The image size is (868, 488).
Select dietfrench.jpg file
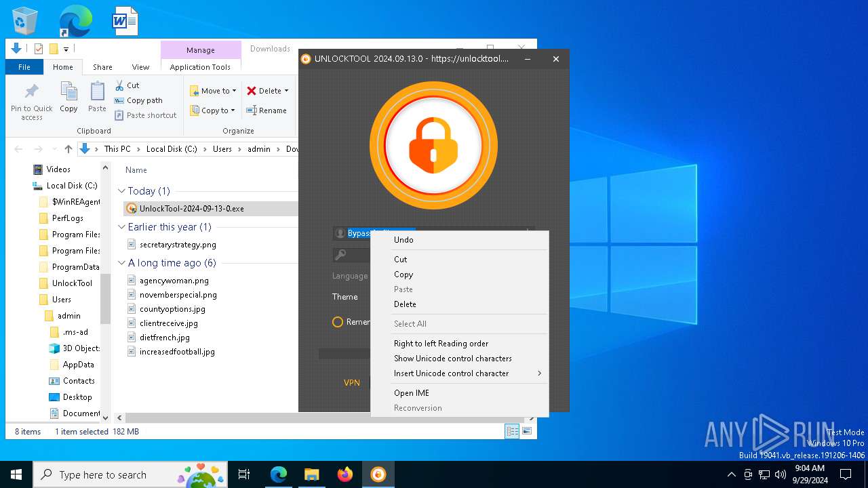tap(164, 338)
